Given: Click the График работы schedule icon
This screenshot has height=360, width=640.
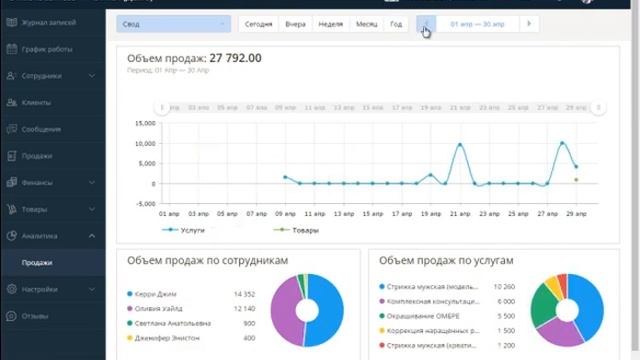Looking at the screenshot, I should pos(12,49).
